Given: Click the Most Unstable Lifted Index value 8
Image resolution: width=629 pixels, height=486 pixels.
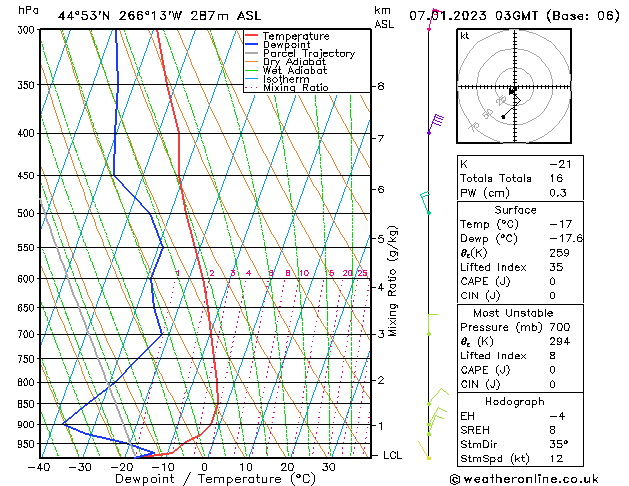Looking at the screenshot, I should tap(553, 356).
